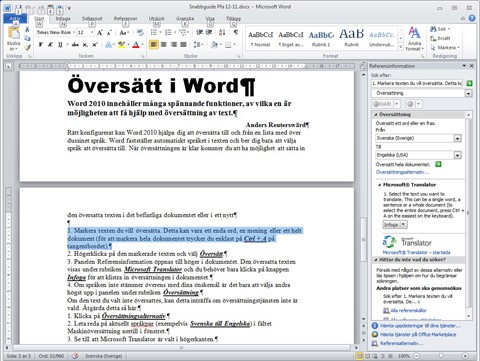Apply the red font color

[x=136, y=44]
